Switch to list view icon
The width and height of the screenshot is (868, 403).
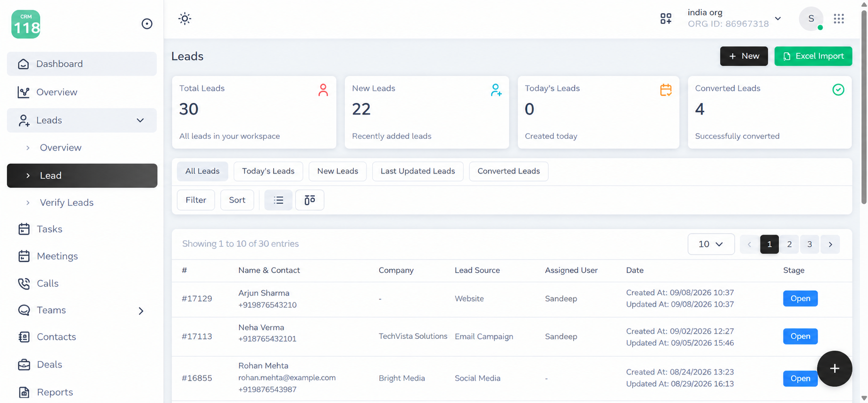click(x=278, y=200)
